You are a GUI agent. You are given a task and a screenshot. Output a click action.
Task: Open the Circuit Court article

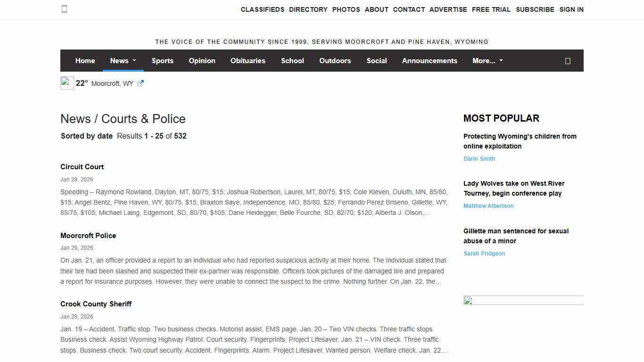(x=82, y=167)
